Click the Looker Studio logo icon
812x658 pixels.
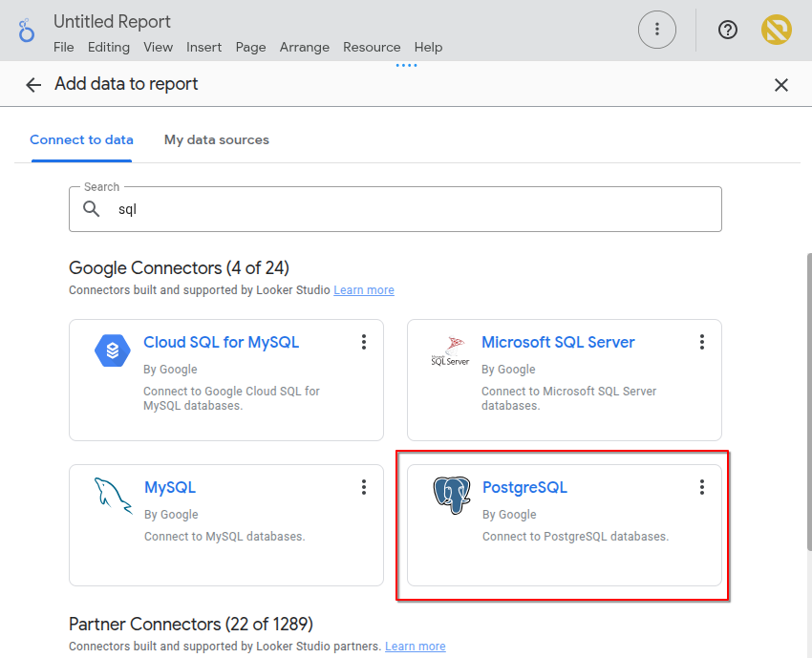click(26, 31)
